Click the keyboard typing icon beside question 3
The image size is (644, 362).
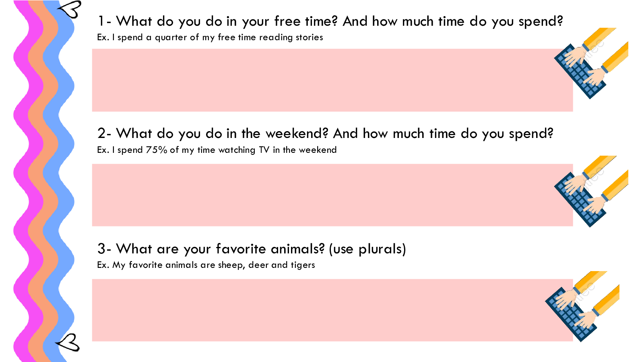click(582, 306)
